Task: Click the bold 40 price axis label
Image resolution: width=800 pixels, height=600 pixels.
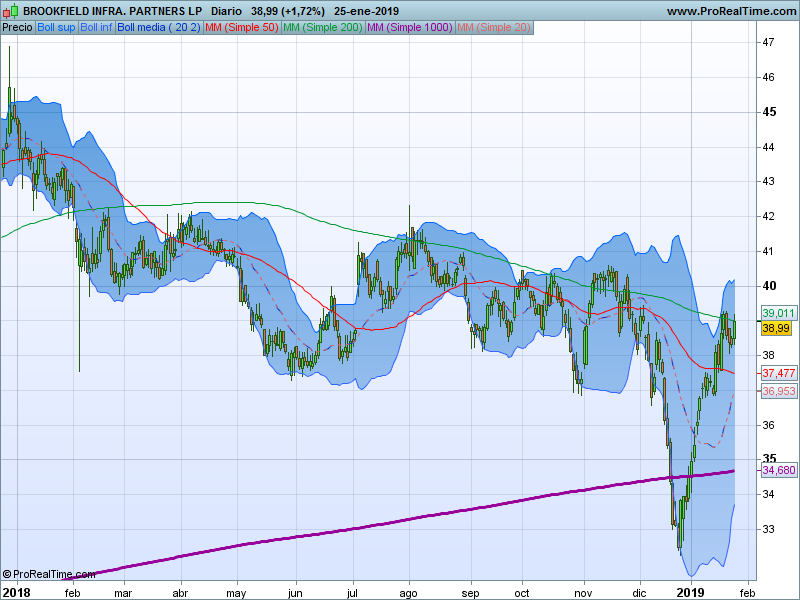Action: click(769, 286)
